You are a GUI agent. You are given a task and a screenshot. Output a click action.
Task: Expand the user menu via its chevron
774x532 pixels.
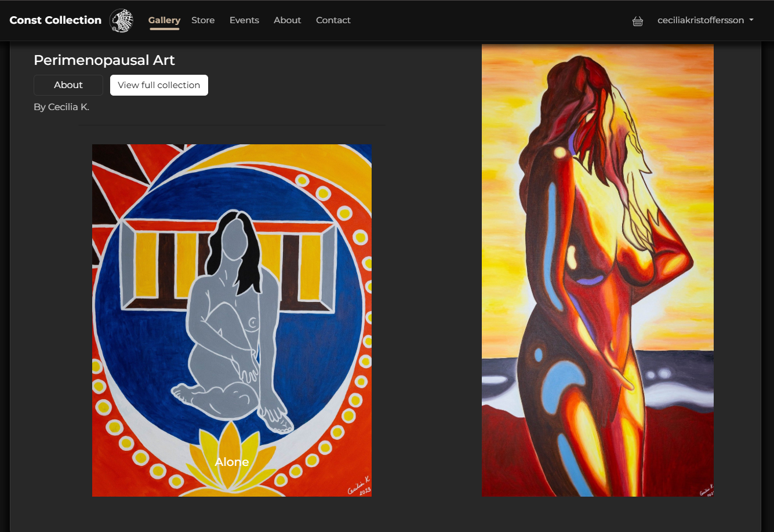coord(752,20)
